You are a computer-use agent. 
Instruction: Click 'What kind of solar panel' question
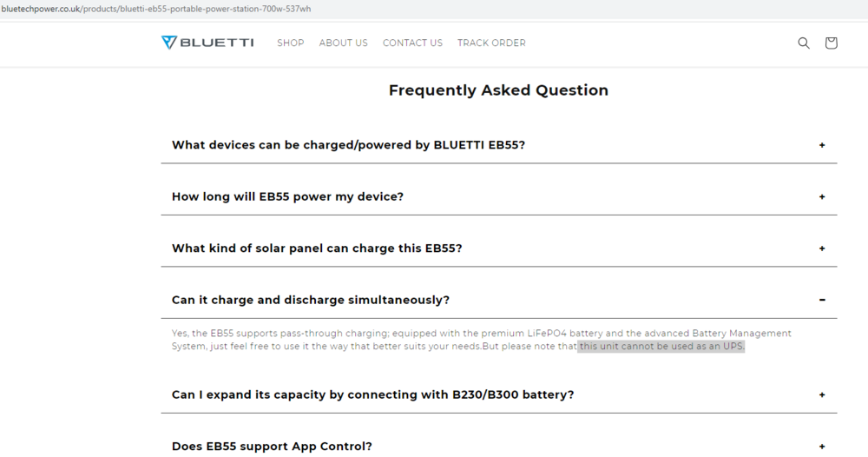point(317,248)
